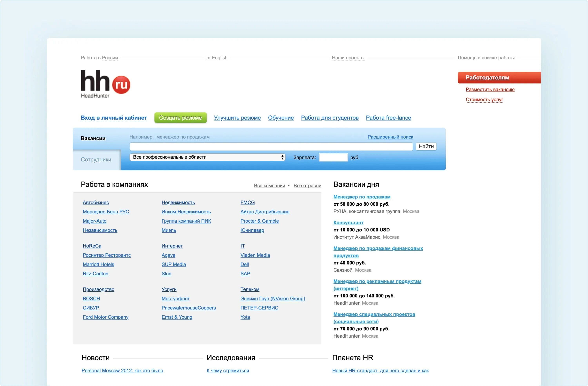
Task: Click the vacancy search input field
Action: pos(271,146)
